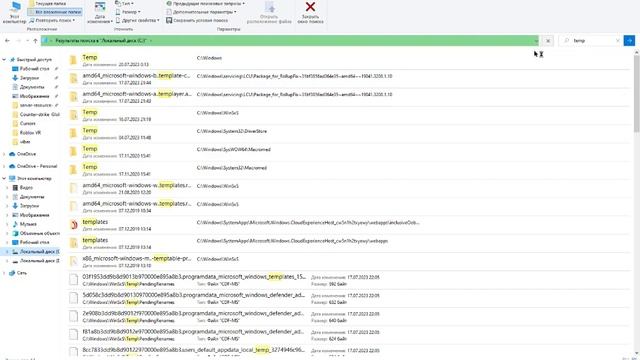
Task: Select 'x86_microsoft-windows-m..-temptable-pr...' item
Action: point(349,261)
